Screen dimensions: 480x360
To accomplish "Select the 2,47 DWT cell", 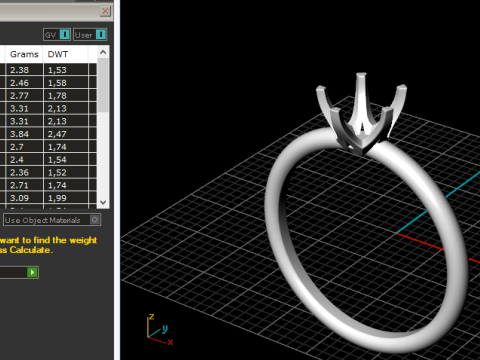I will click(66, 134).
